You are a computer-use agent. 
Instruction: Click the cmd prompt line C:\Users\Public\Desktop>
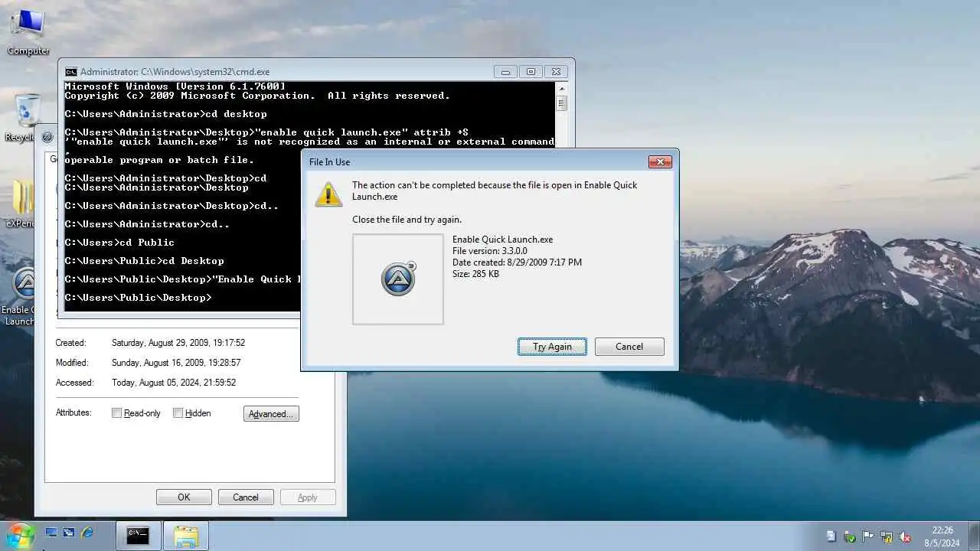pos(138,298)
